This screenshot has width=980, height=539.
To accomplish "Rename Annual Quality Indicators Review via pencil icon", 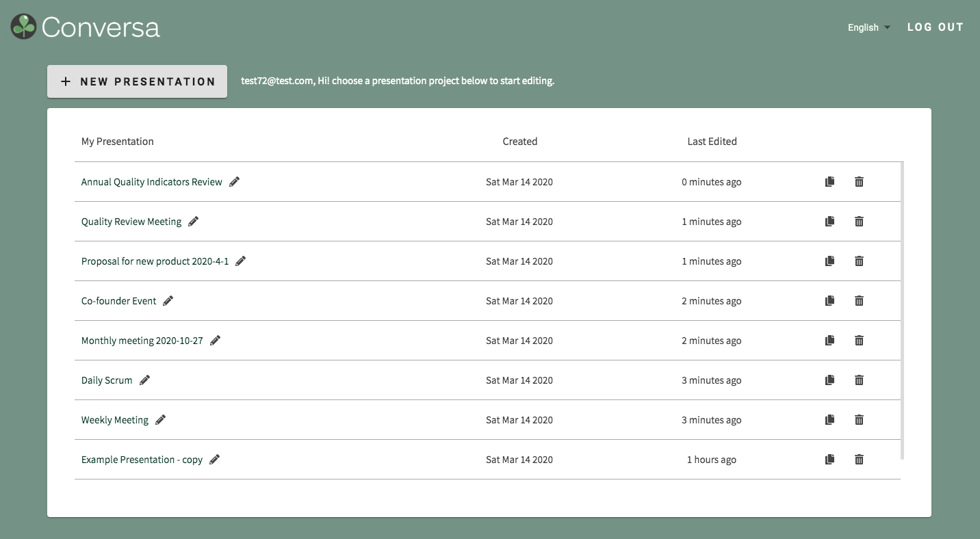I will tap(235, 182).
